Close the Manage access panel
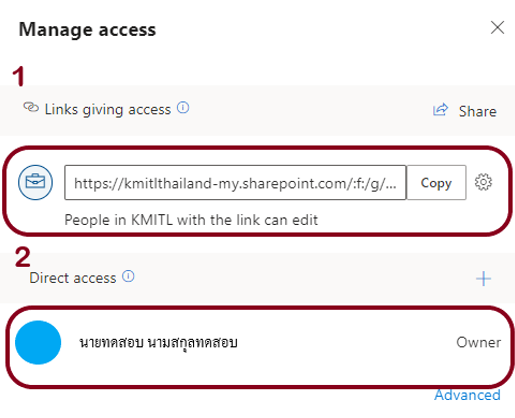This screenshot has width=515, height=418. (497, 27)
